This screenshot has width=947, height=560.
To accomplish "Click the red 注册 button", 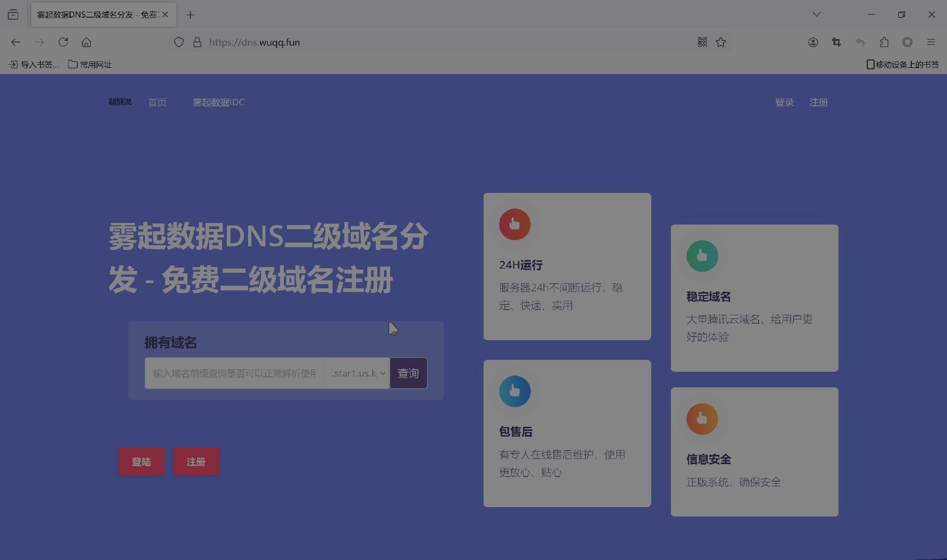I will point(196,461).
